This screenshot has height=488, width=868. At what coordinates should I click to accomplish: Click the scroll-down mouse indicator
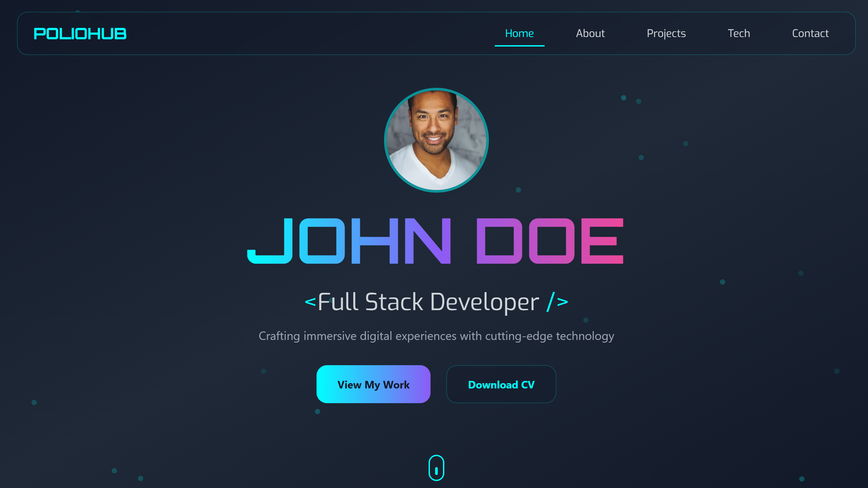click(436, 468)
